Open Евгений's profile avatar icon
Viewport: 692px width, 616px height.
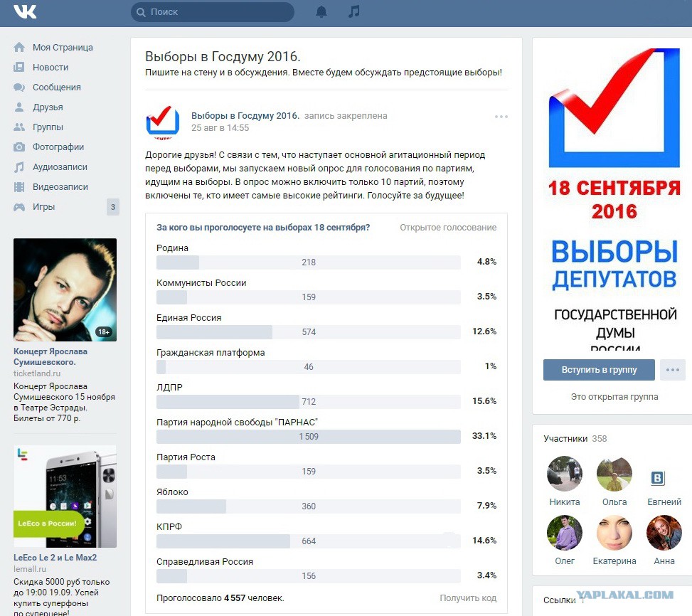pos(658,478)
